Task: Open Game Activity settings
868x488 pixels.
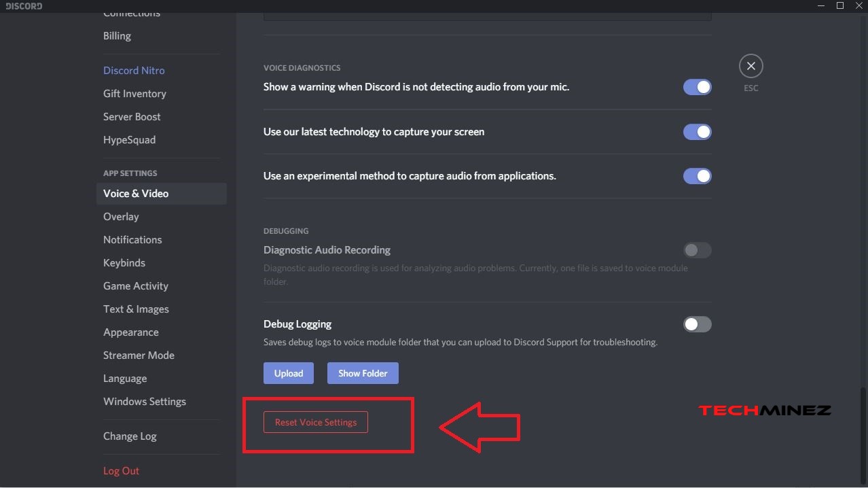Action: pyautogui.click(x=135, y=285)
